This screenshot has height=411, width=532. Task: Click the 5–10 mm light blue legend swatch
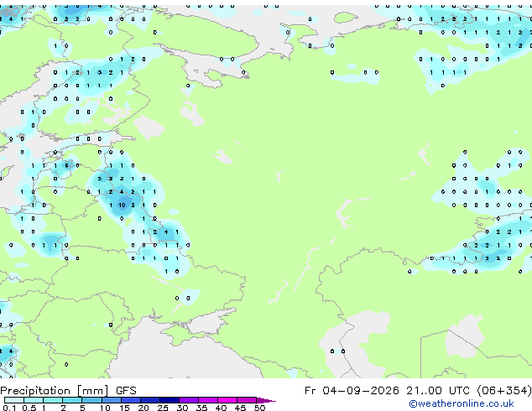click(x=92, y=400)
